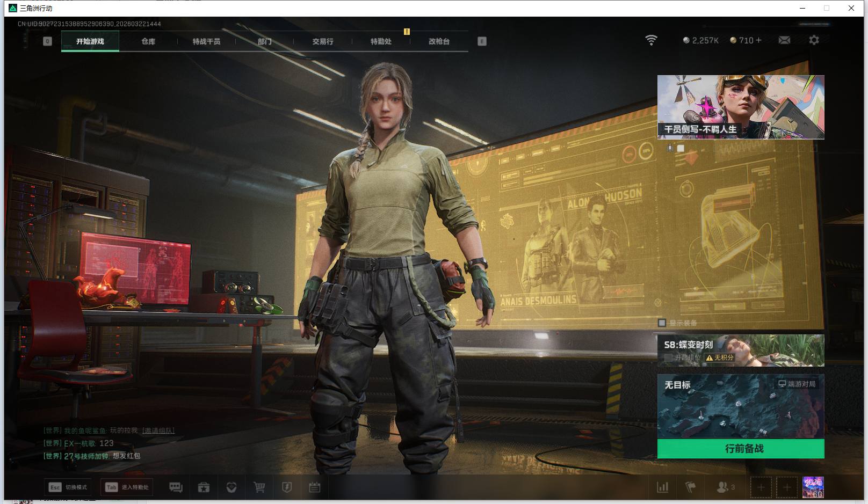This screenshot has height=504, width=868.
Task: Switch to the 部门 tab
Action: [x=264, y=41]
